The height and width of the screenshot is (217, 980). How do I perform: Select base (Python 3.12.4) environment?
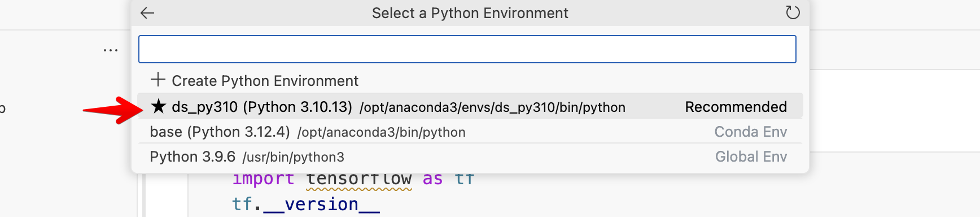pos(470,132)
